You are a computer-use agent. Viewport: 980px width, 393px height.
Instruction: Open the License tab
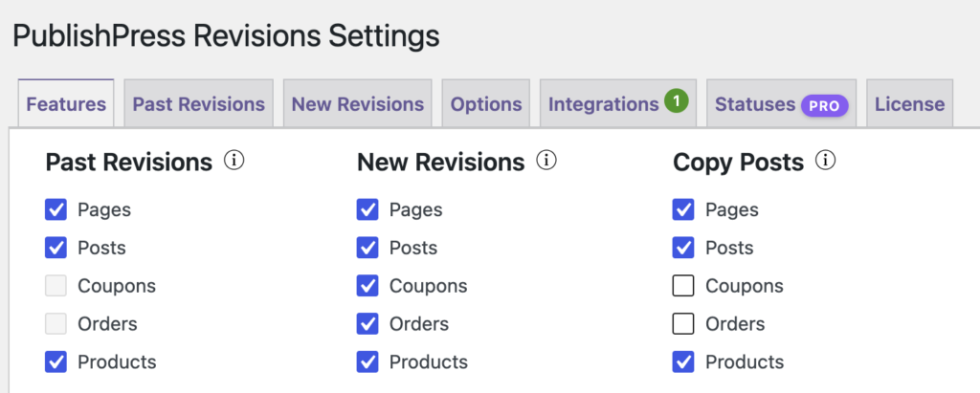(x=910, y=103)
